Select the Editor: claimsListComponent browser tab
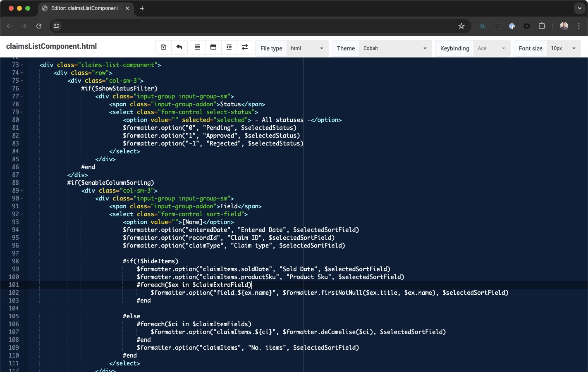Image resolution: width=588 pixels, height=372 pixels. [85, 8]
